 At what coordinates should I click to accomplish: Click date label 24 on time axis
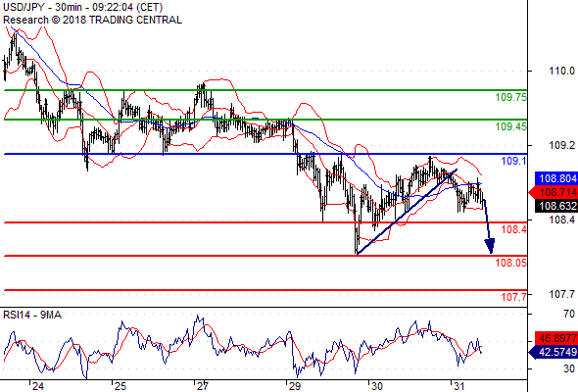38,386
